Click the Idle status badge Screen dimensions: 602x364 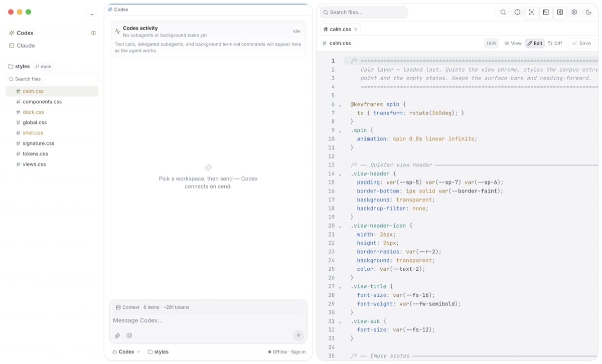[296, 31]
